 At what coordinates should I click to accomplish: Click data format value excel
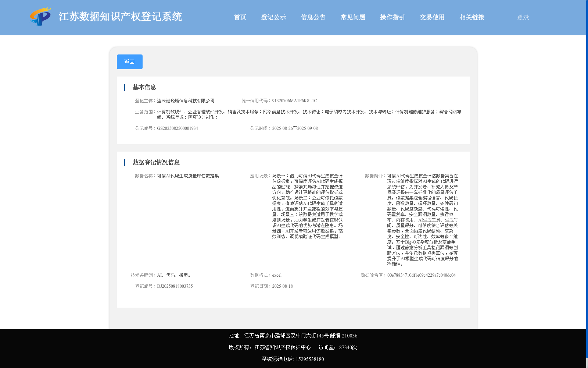pos(277,275)
